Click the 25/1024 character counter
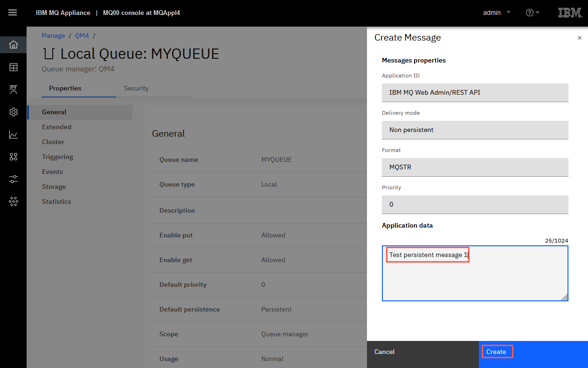This screenshot has width=588, height=368. click(556, 241)
